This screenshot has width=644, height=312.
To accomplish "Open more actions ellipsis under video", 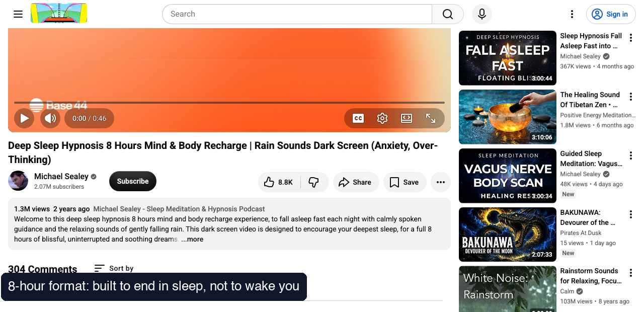I will point(440,182).
